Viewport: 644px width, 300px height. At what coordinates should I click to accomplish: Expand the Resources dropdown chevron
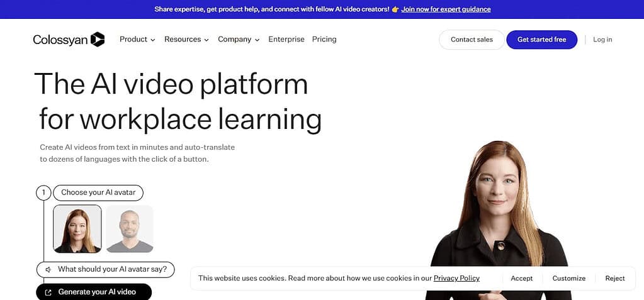coord(206,40)
